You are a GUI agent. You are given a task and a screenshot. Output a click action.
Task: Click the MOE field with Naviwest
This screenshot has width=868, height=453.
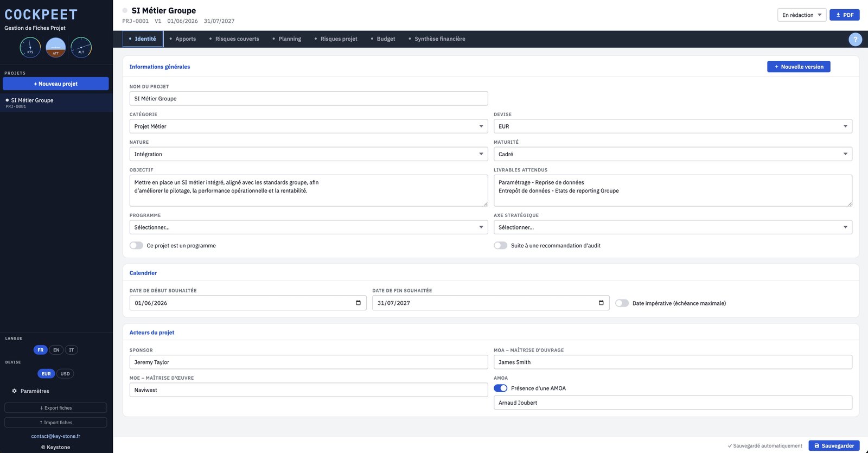309,390
